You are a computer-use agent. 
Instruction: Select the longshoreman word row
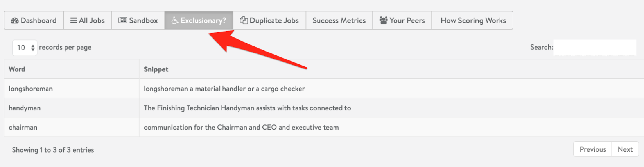coord(324,89)
